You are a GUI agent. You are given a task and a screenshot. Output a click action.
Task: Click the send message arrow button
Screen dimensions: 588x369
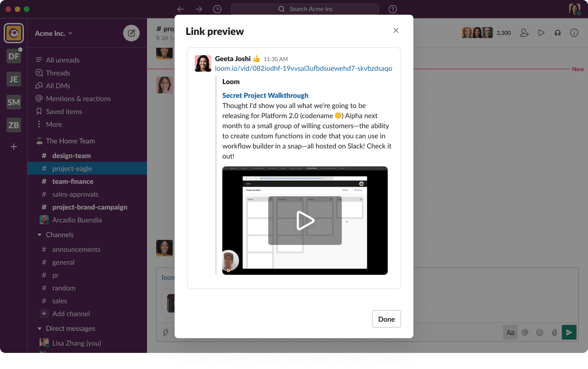(x=569, y=332)
